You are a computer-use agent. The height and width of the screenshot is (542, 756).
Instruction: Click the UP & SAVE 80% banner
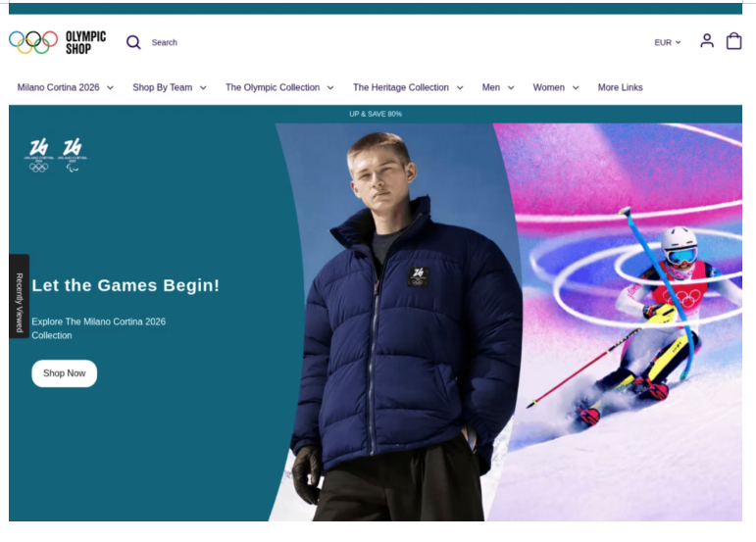(376, 114)
